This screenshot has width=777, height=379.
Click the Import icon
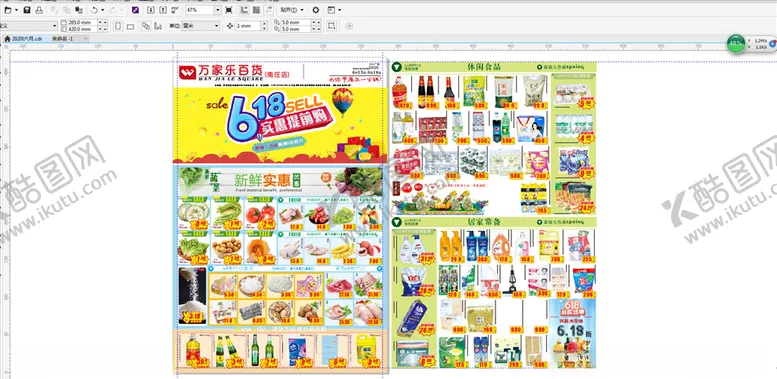pos(151,10)
